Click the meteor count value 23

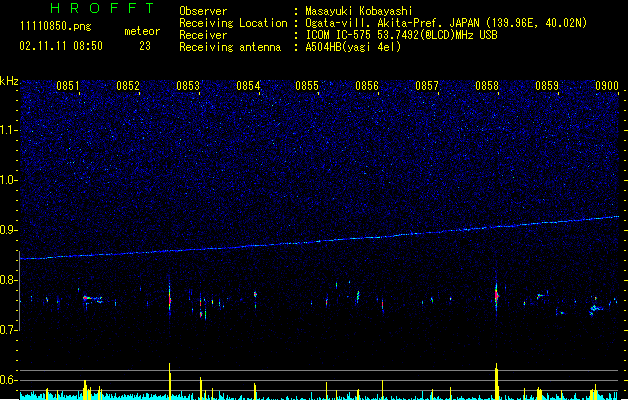(x=145, y=46)
